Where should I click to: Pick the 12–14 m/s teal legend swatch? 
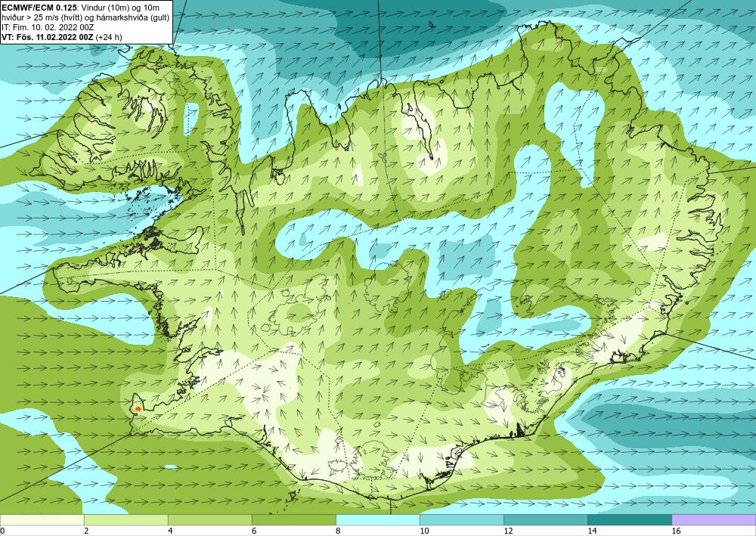pyautogui.click(x=545, y=519)
